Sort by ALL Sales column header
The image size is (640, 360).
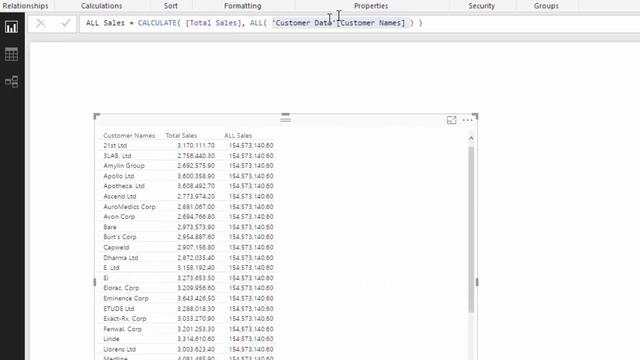click(x=238, y=136)
